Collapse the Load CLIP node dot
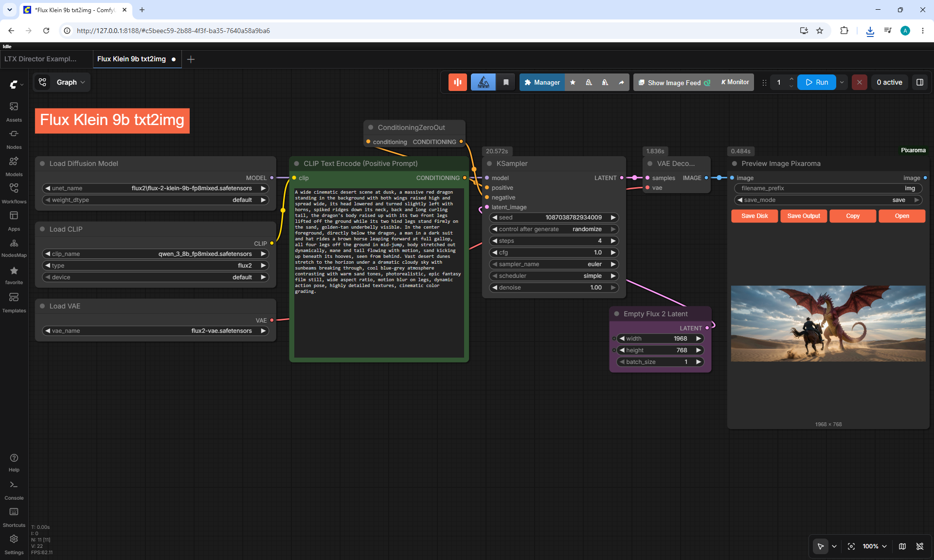 42,229
